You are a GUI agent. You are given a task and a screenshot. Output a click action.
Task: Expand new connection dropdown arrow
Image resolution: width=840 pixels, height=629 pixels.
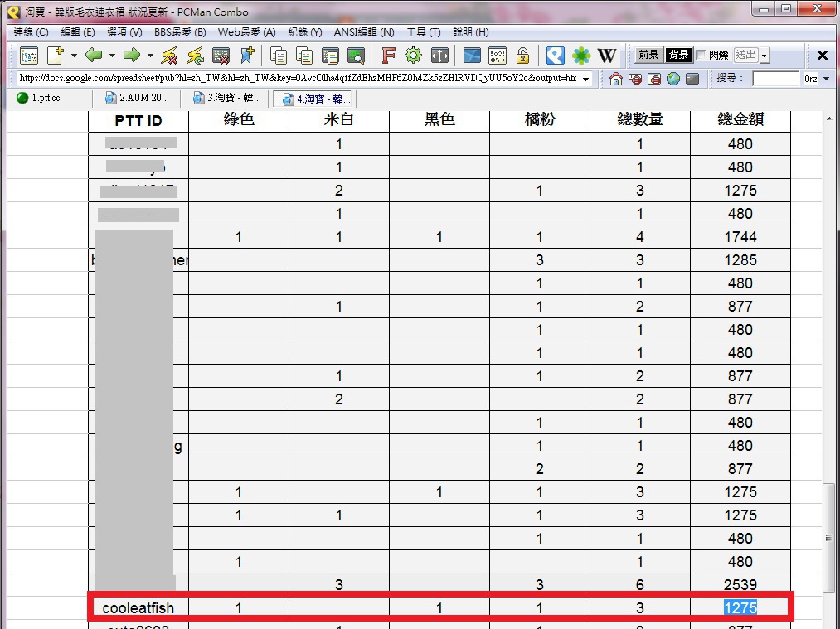coord(74,56)
